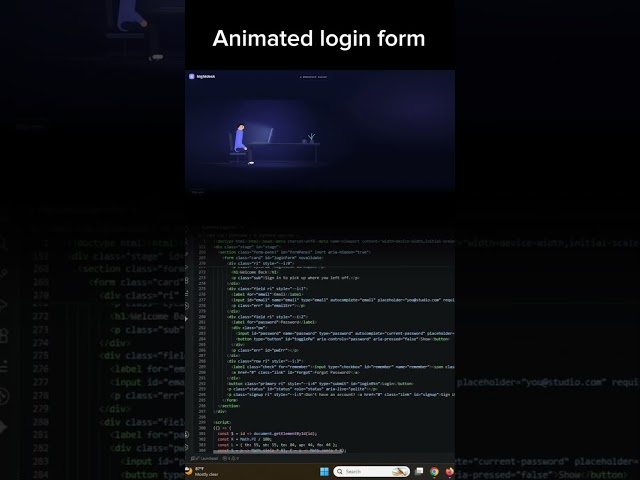Image resolution: width=640 pixels, height=480 pixels.
Task: Click the label for="password" code line
Action: [274, 322]
